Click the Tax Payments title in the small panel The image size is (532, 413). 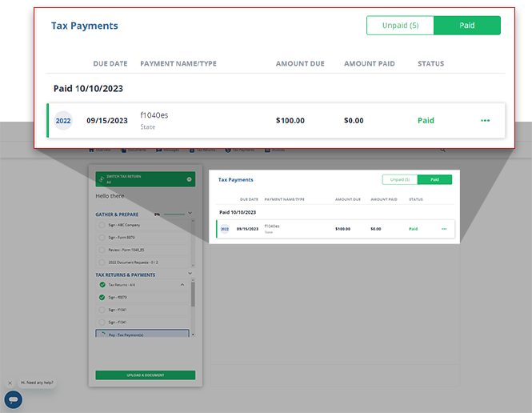tap(235, 179)
